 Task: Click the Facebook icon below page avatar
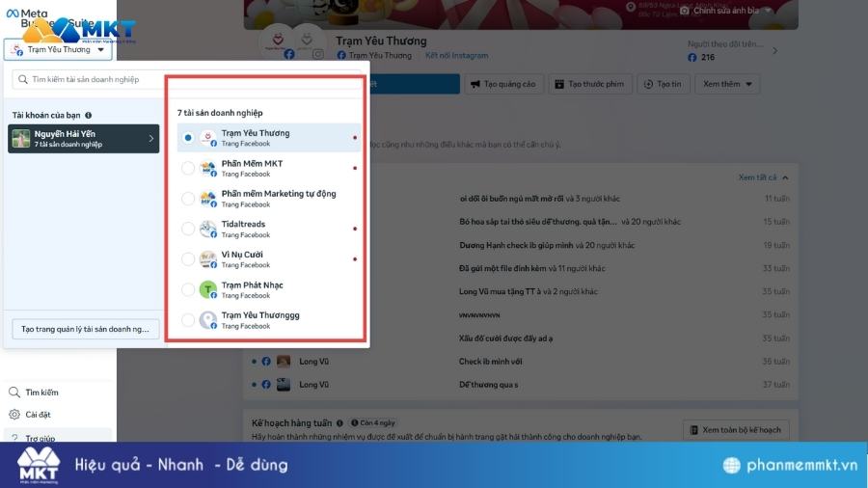click(x=289, y=54)
